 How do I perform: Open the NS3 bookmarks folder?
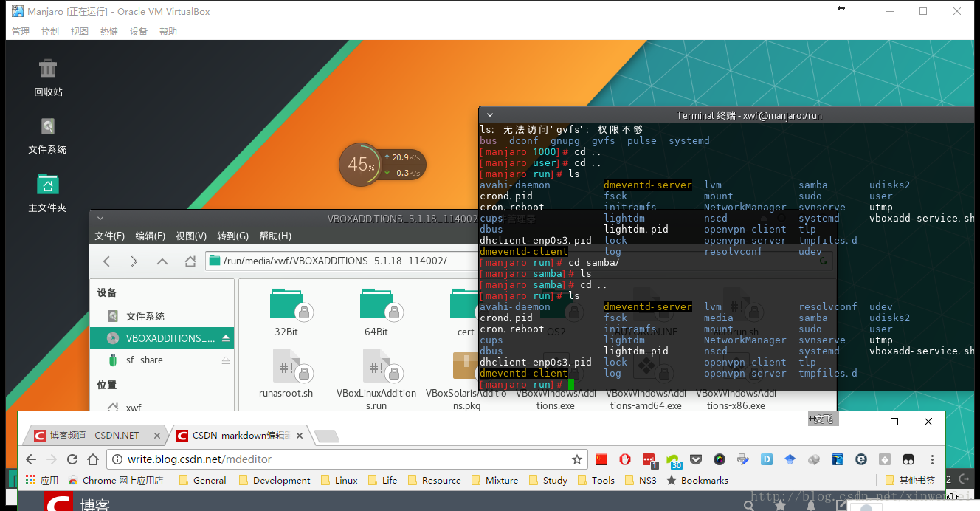tap(641, 480)
